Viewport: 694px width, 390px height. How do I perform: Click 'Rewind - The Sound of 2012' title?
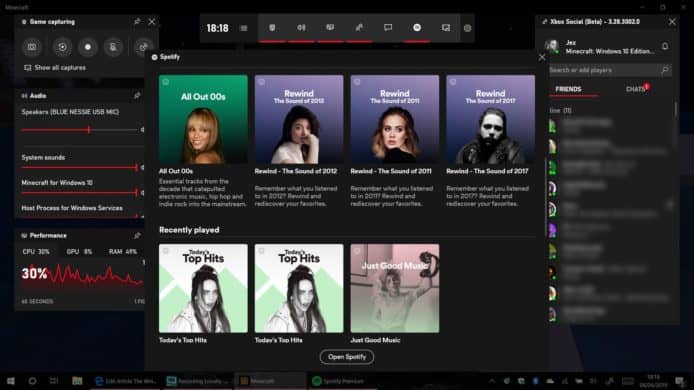pyautogui.click(x=296, y=171)
